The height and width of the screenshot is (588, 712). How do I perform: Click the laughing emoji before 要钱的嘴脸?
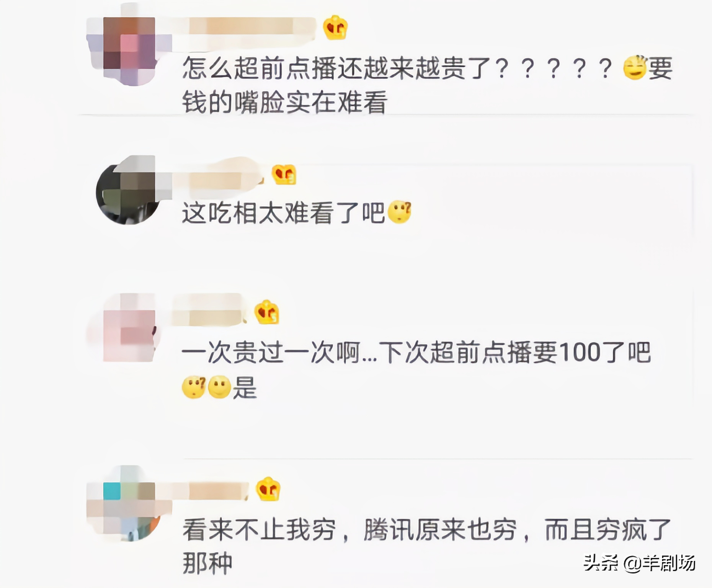click(x=635, y=68)
